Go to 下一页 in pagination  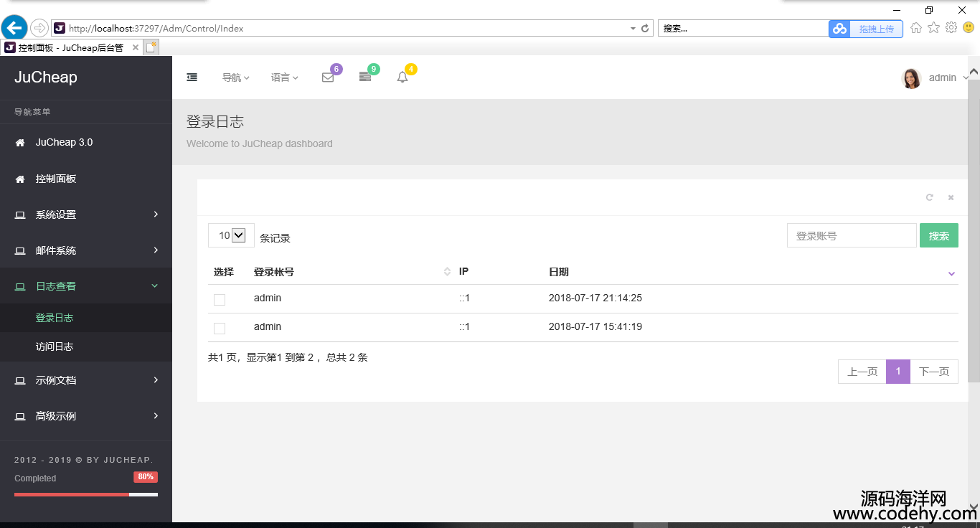pos(933,372)
